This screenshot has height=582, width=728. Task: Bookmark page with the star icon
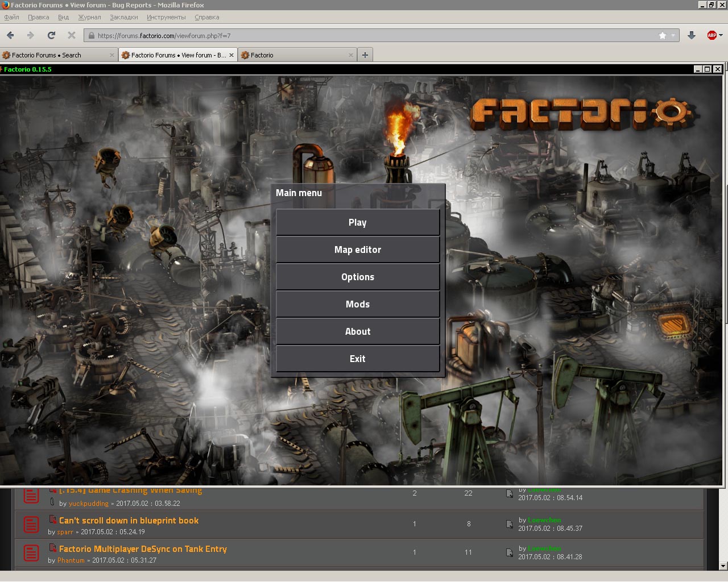(x=663, y=35)
